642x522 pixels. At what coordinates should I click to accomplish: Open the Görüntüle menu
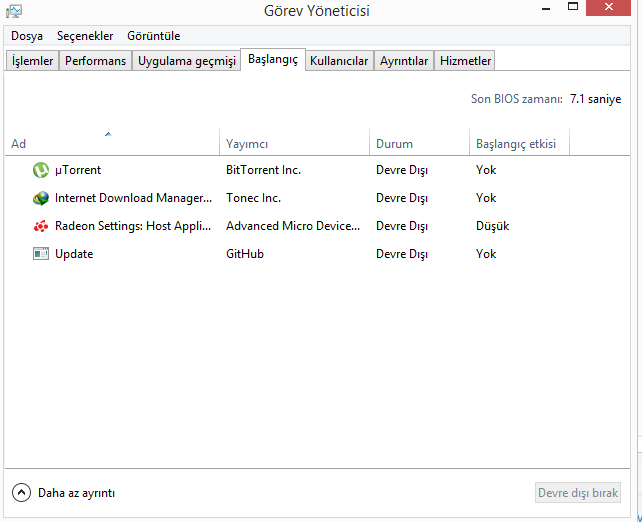[153, 36]
